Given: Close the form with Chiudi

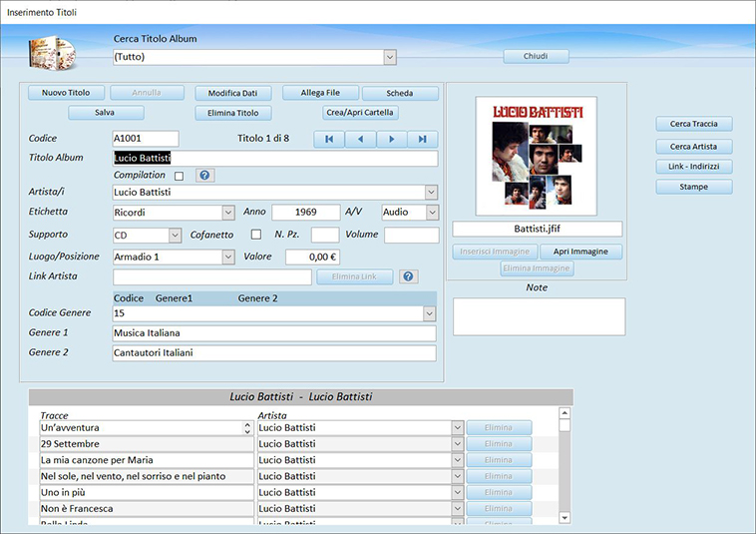Looking at the screenshot, I should pos(537,56).
